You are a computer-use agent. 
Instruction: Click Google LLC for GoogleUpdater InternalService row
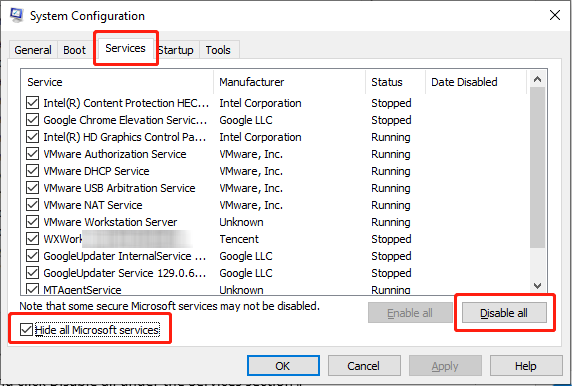tap(246, 256)
